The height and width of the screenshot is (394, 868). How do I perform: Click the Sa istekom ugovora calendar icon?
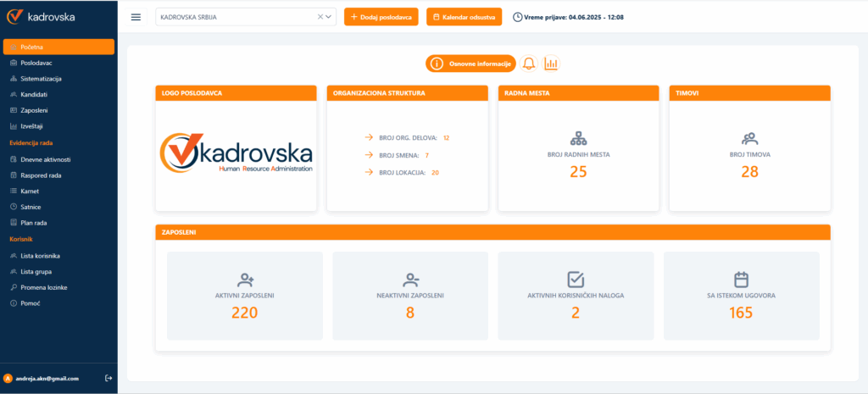[x=741, y=279]
